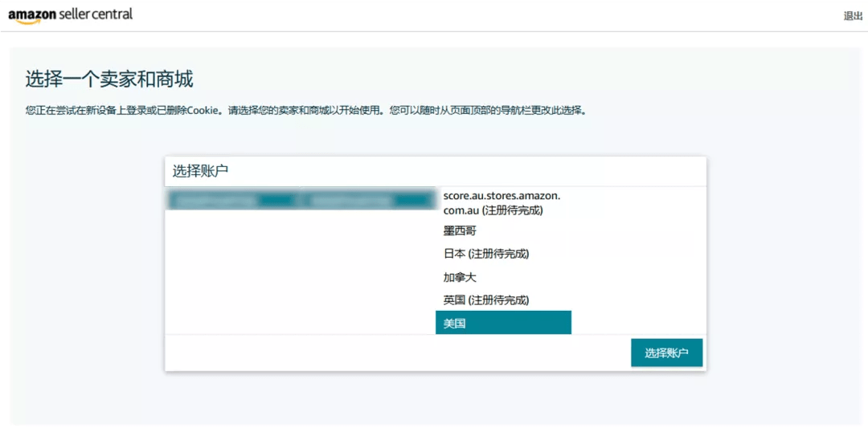Pick 日本 (注册待完成) from the list
868x432 pixels.
click(485, 254)
